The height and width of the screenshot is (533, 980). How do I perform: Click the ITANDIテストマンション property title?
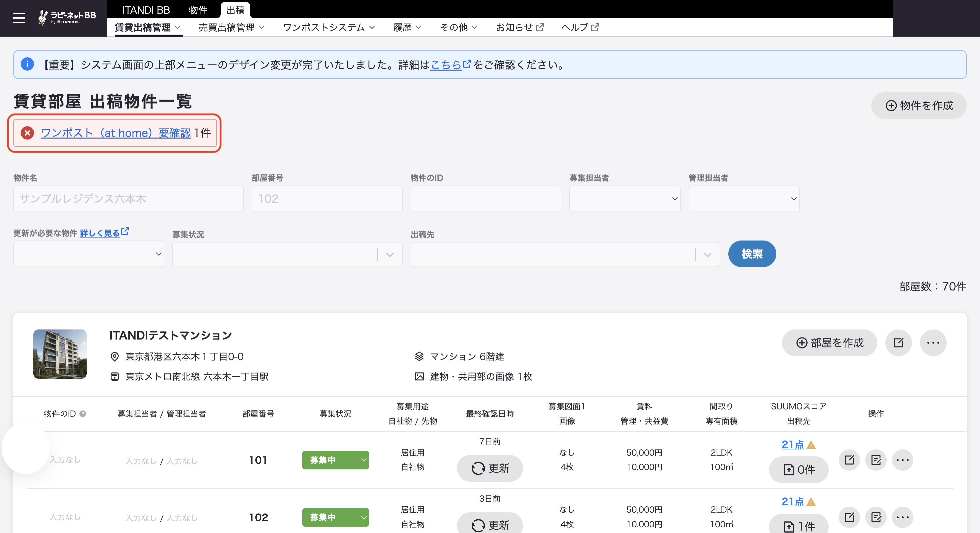pyautogui.click(x=170, y=335)
